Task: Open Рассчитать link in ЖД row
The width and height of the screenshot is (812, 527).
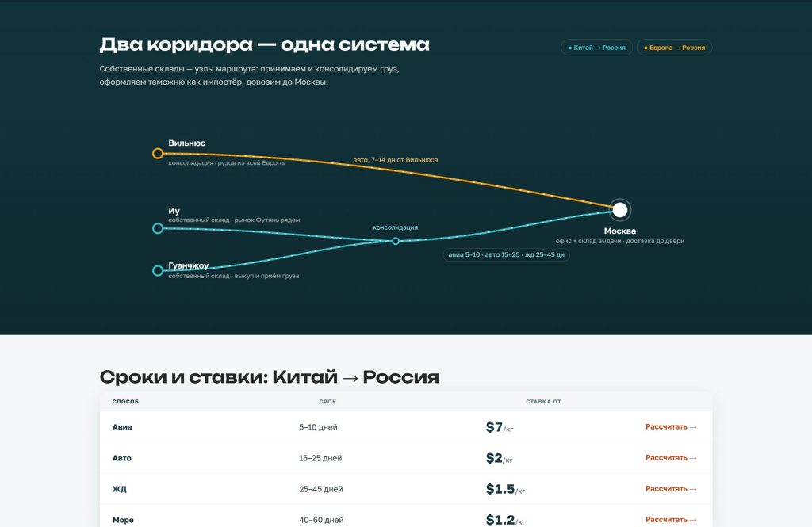Action: (671, 489)
